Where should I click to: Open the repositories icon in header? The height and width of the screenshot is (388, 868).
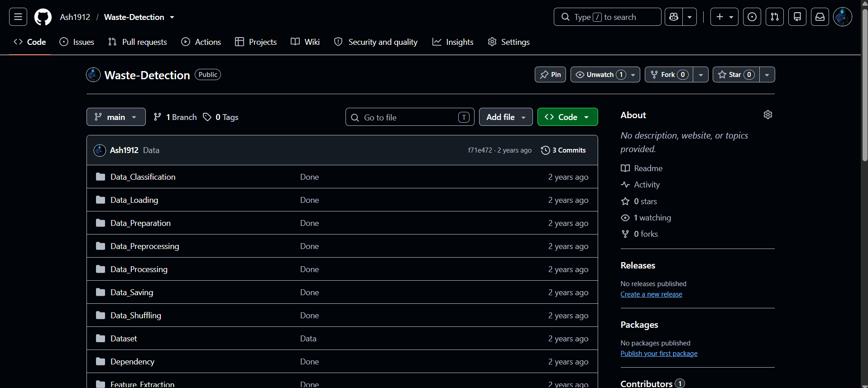pyautogui.click(x=797, y=17)
